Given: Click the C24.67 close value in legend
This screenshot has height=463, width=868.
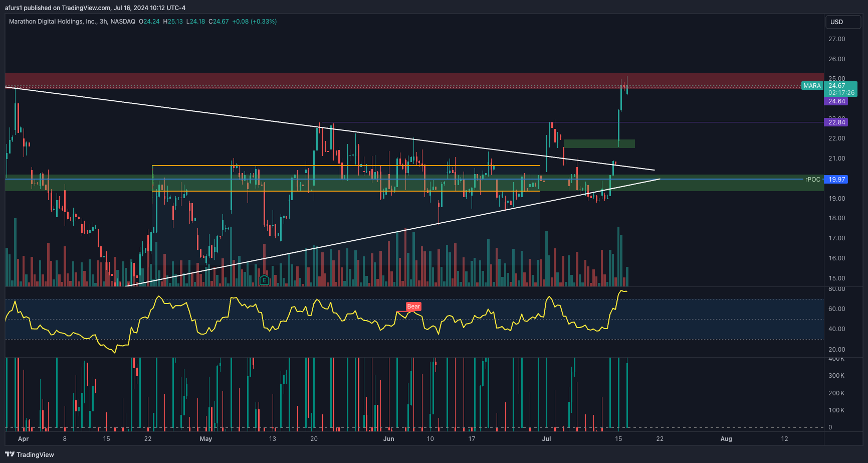Looking at the screenshot, I should pyautogui.click(x=219, y=22).
